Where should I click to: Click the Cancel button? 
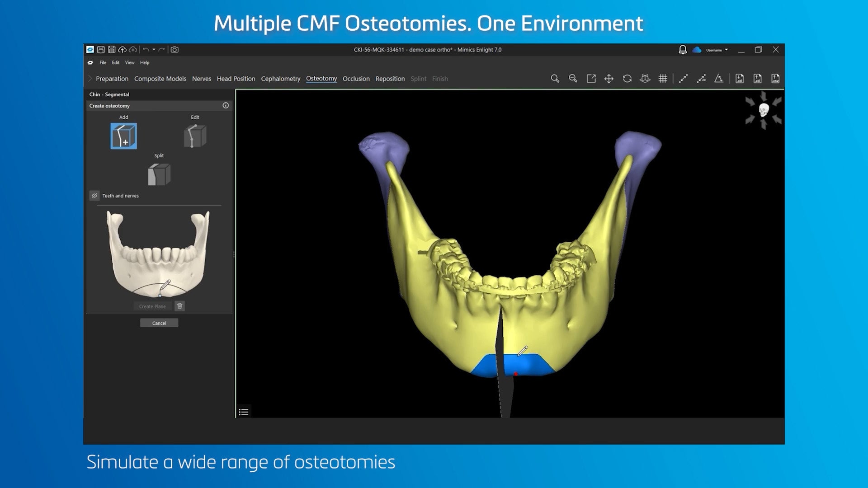point(159,323)
